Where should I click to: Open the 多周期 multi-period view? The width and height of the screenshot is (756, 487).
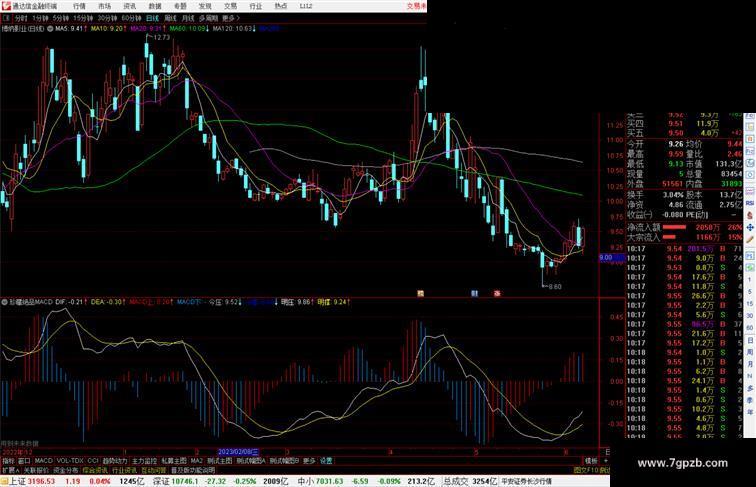(208, 18)
